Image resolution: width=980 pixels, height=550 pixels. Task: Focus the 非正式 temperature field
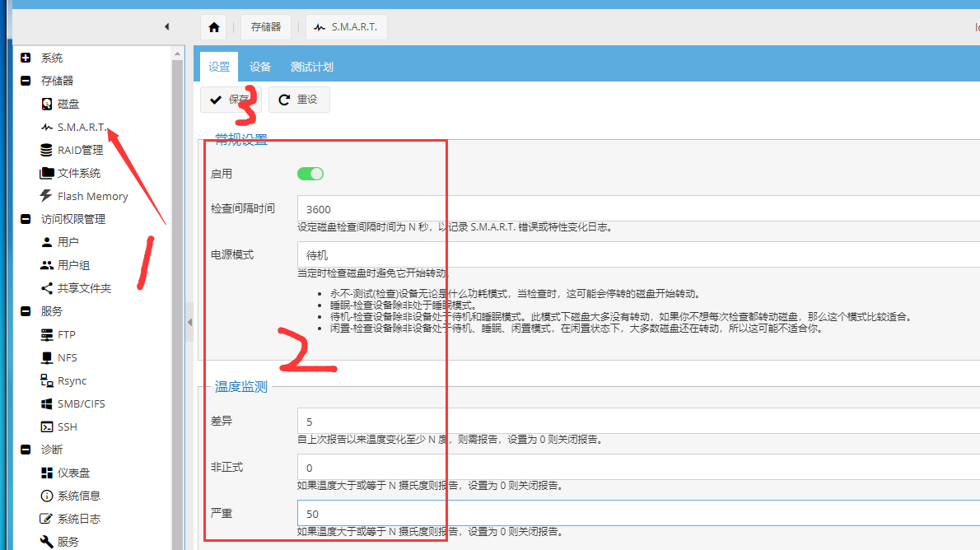(x=639, y=468)
